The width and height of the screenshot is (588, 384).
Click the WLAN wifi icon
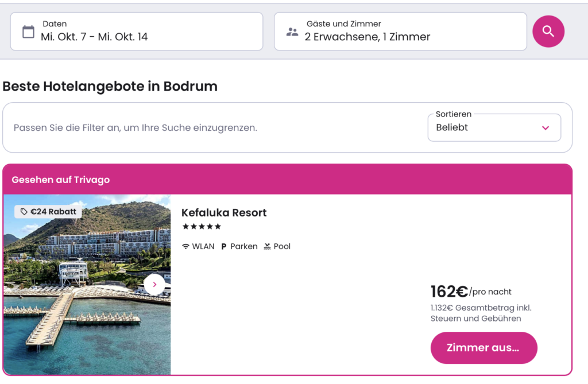pyautogui.click(x=185, y=246)
